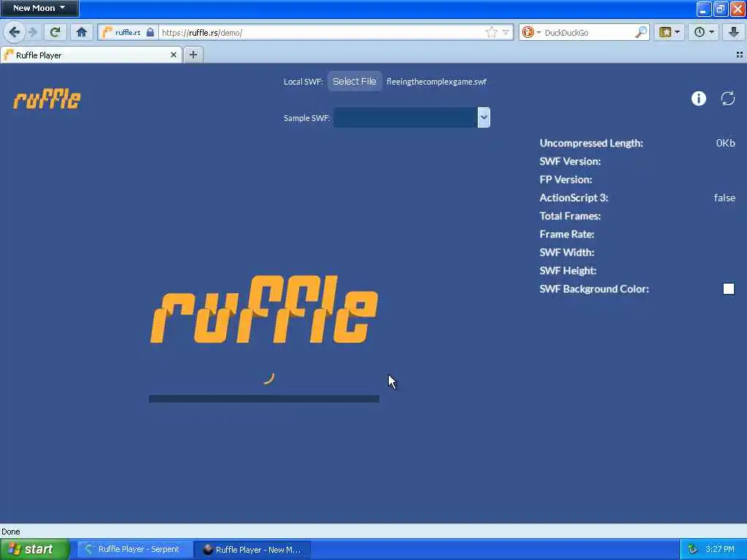
Task: Click the SWF Background Color swatch
Action: [x=729, y=289]
